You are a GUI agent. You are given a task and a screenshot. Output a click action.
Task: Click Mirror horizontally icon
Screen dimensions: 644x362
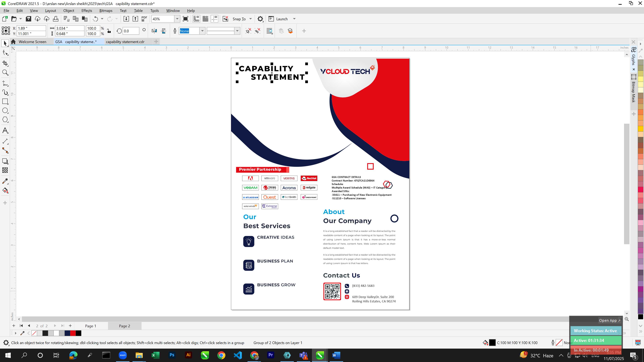point(154,31)
